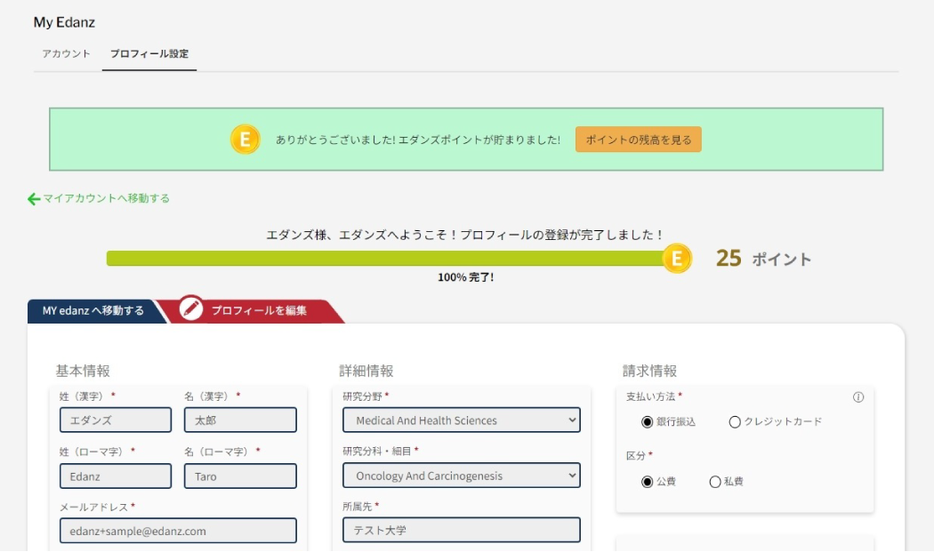Click the E coin on the progress bar
The height and width of the screenshot is (560, 934).
(677, 259)
